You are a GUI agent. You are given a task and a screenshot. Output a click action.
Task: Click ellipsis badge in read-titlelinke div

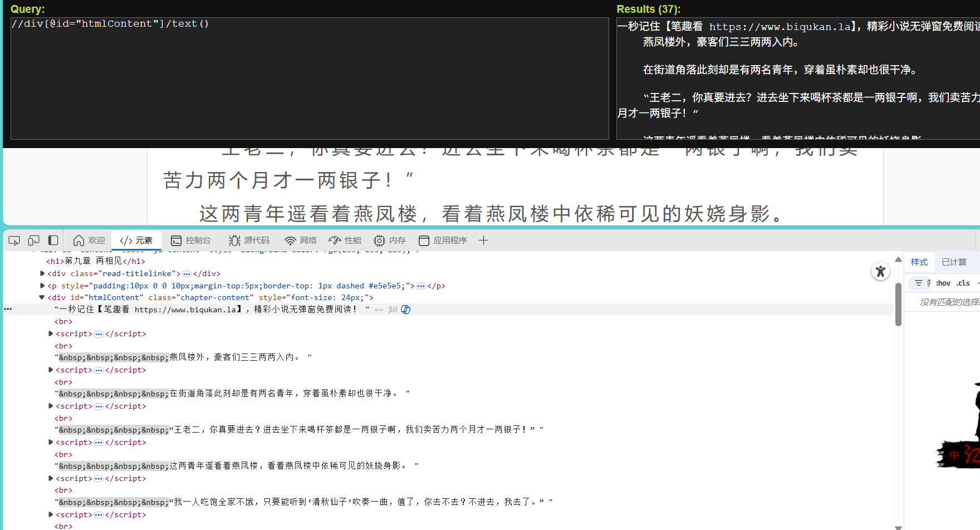point(187,274)
